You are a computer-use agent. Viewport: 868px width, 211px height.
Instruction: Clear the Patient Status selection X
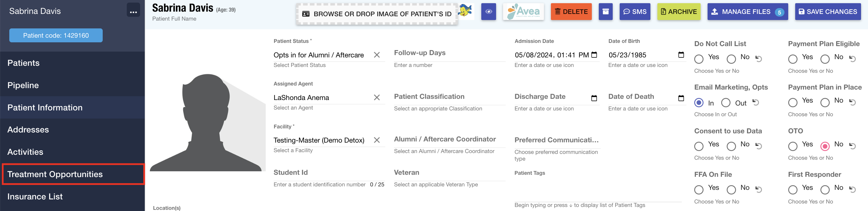377,55
